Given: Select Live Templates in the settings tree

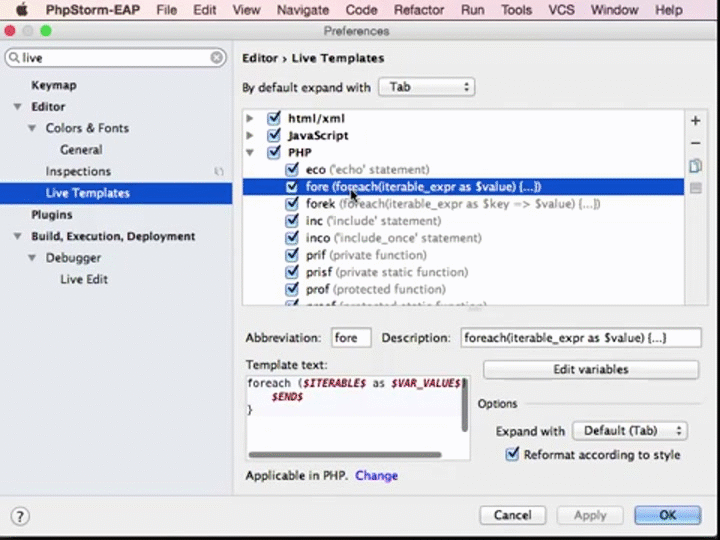Looking at the screenshot, I should (116, 193).
